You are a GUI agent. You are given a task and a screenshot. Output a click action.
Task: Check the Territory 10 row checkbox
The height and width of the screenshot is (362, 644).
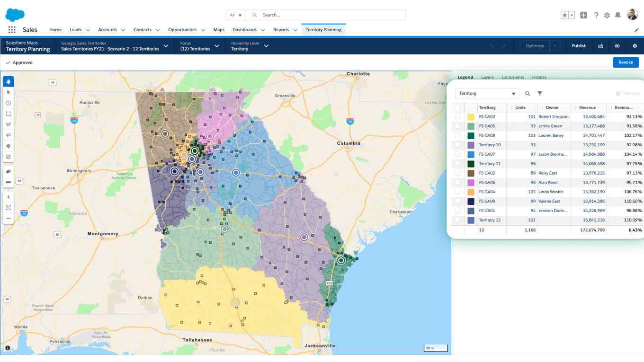tap(457, 145)
